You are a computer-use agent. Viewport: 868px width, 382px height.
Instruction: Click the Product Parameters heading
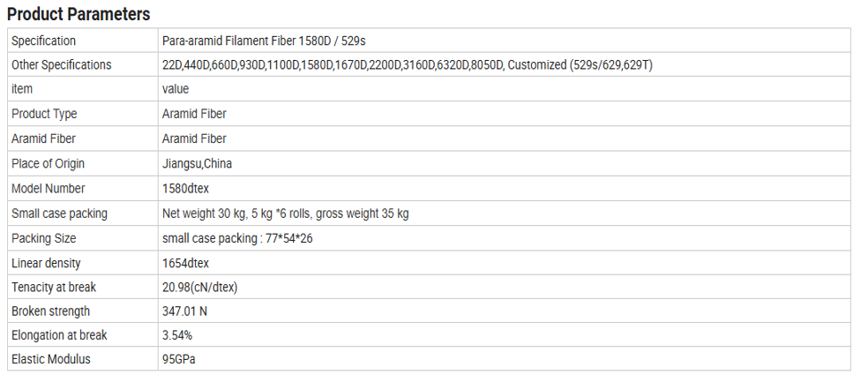point(79,14)
